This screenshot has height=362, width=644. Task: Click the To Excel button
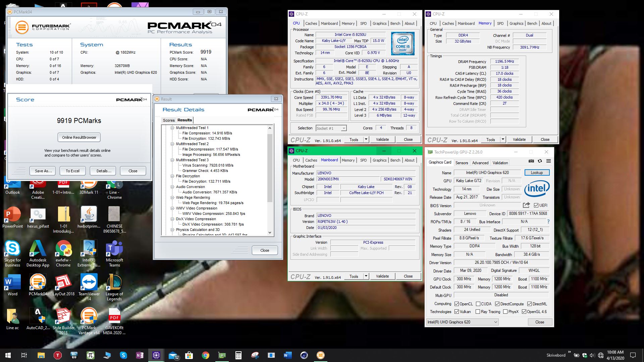tap(72, 171)
